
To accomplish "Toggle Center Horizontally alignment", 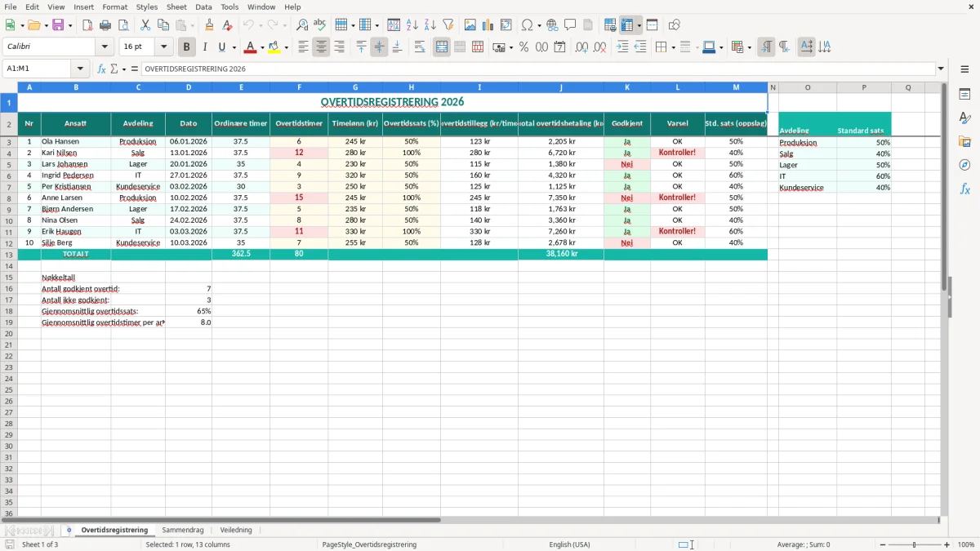I will coord(321,47).
